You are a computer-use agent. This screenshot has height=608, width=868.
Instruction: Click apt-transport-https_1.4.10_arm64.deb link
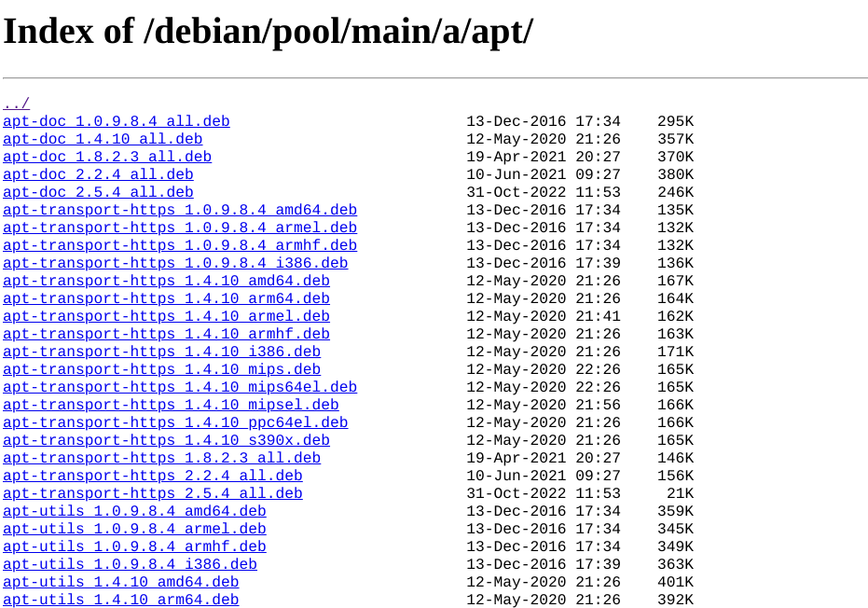pos(166,298)
